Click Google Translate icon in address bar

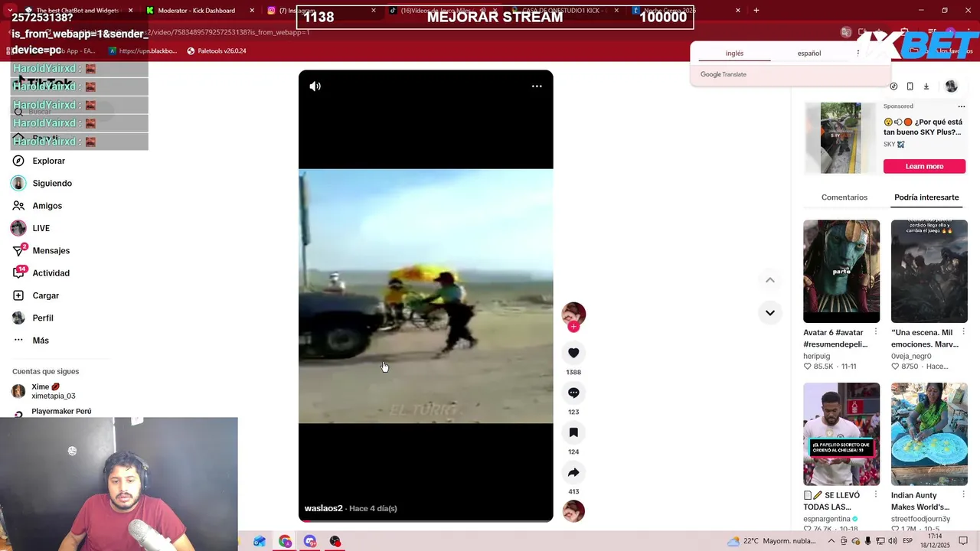pyautogui.click(x=846, y=32)
